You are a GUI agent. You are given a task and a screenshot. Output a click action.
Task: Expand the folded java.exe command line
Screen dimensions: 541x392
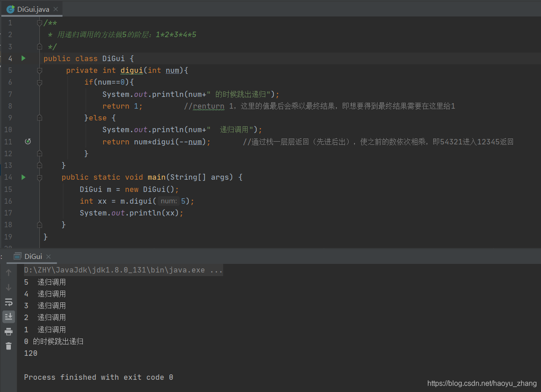click(x=123, y=270)
